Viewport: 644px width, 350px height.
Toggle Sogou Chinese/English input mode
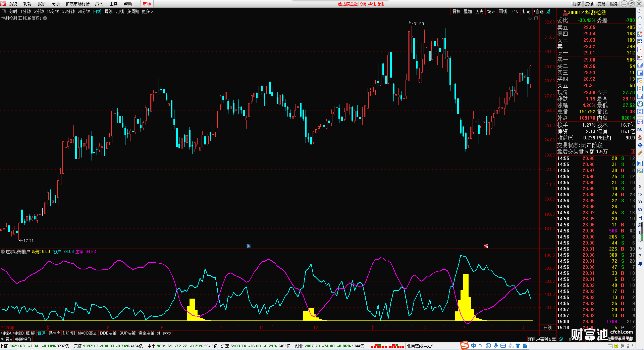[x=474, y=346]
